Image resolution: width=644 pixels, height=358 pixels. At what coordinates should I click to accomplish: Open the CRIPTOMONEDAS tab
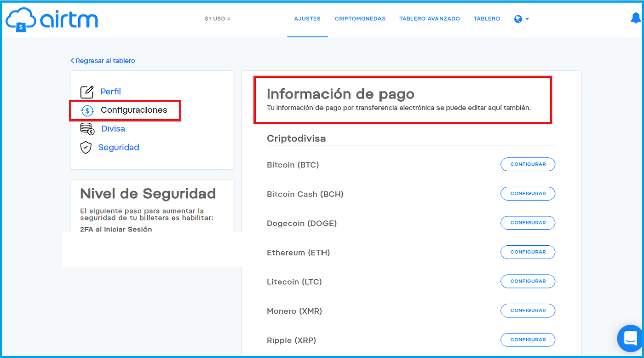[x=360, y=18]
